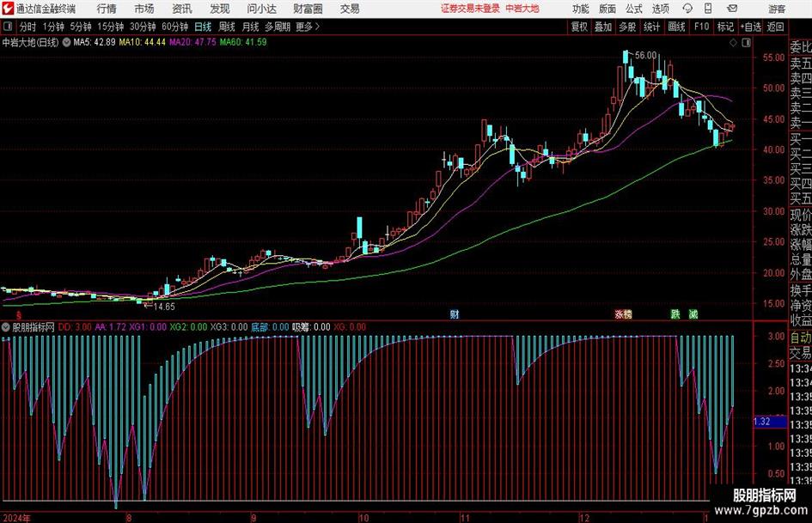Click the 画线 drawing button

676,27
